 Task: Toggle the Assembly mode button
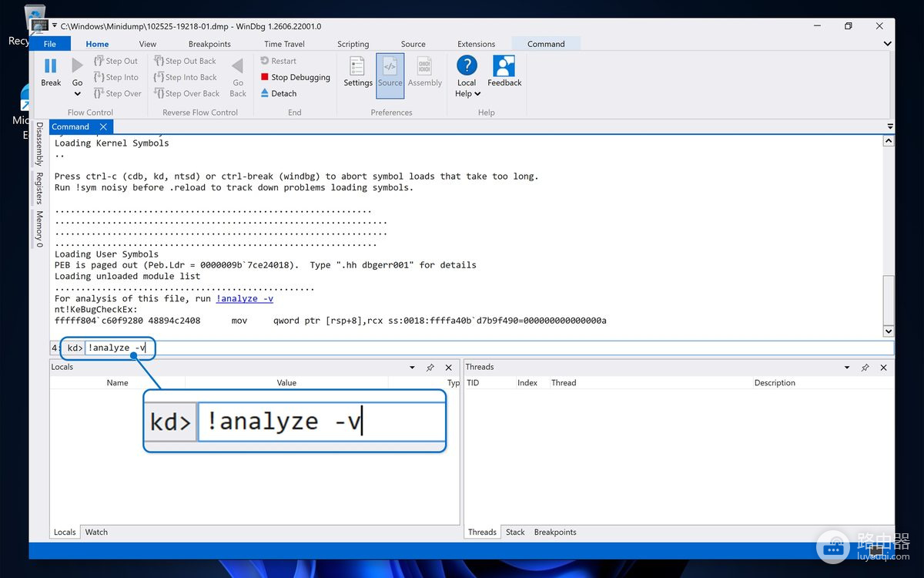tap(425, 72)
